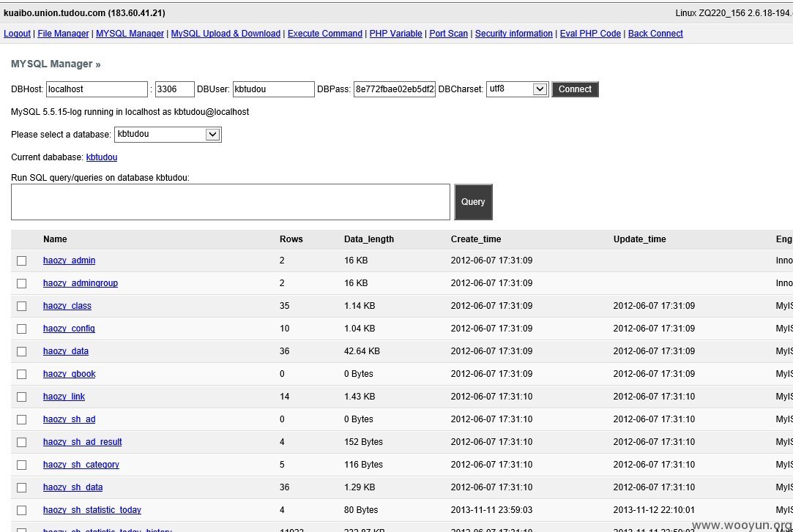Open the haozy_admin table
793x532 pixels.
tap(70, 261)
